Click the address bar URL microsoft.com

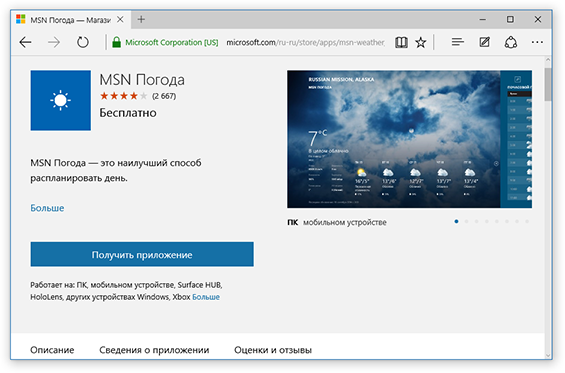(305, 43)
